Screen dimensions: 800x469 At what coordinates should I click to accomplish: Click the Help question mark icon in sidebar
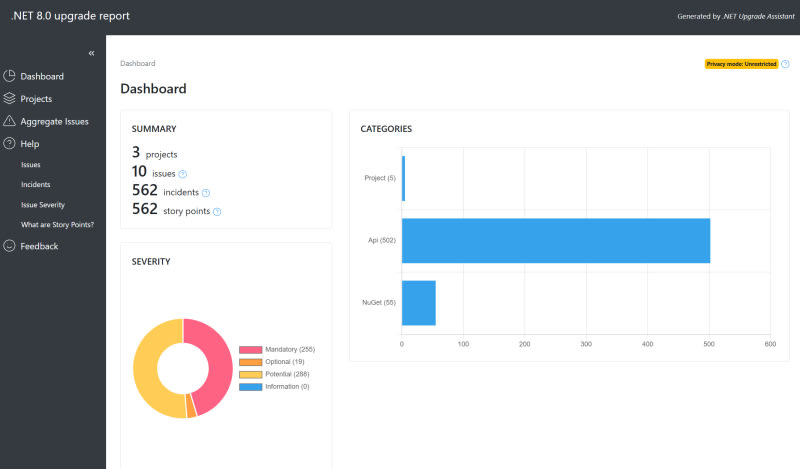click(10, 144)
